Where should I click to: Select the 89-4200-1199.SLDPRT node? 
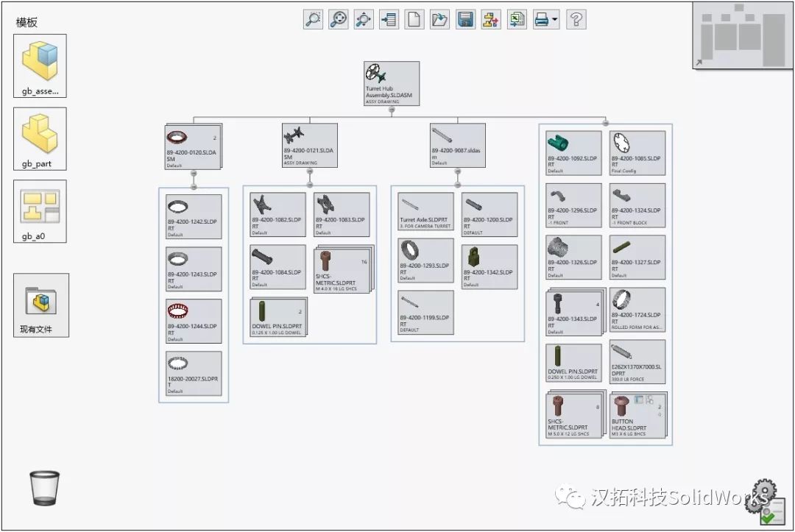pyautogui.click(x=426, y=313)
